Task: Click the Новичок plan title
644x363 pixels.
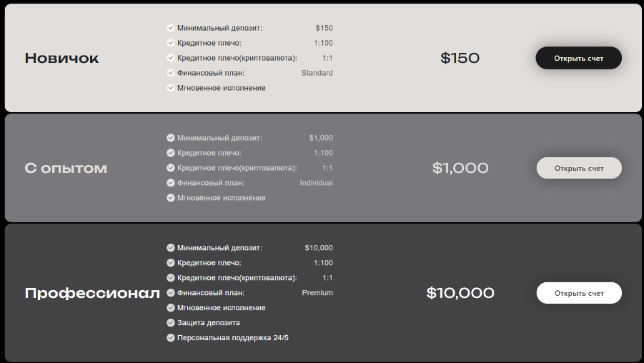Action: tap(61, 59)
